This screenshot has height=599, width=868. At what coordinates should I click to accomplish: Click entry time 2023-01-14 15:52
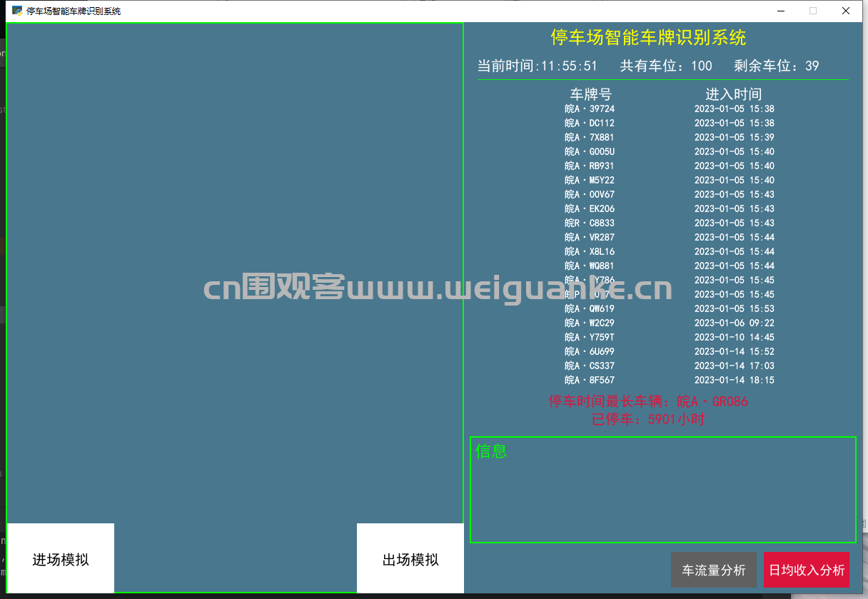coord(735,352)
